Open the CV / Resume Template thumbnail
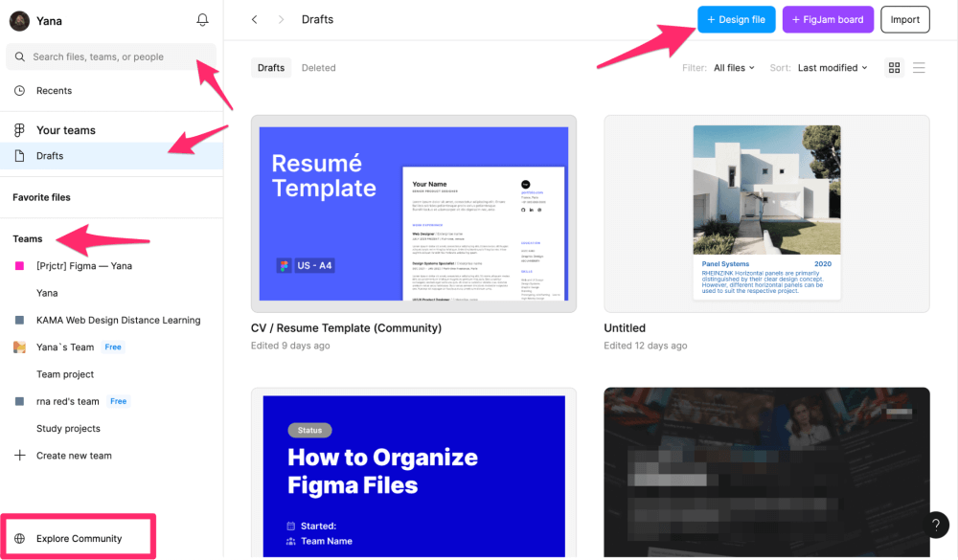Viewport: 958px width, 560px height. [413, 213]
